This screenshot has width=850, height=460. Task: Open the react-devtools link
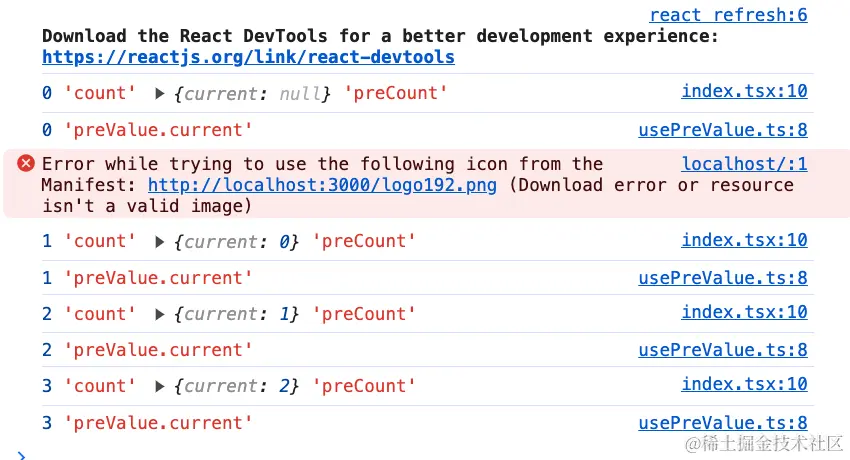click(x=248, y=57)
